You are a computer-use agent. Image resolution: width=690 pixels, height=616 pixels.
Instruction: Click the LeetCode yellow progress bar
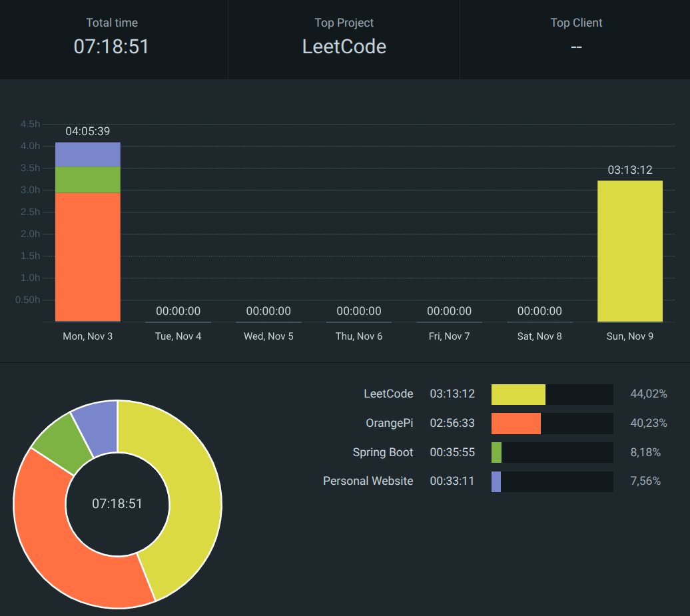pos(518,394)
